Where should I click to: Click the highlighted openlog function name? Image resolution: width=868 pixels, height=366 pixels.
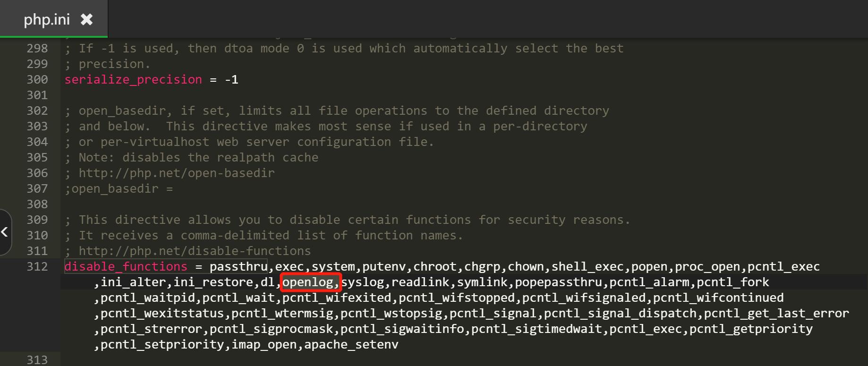(308, 282)
